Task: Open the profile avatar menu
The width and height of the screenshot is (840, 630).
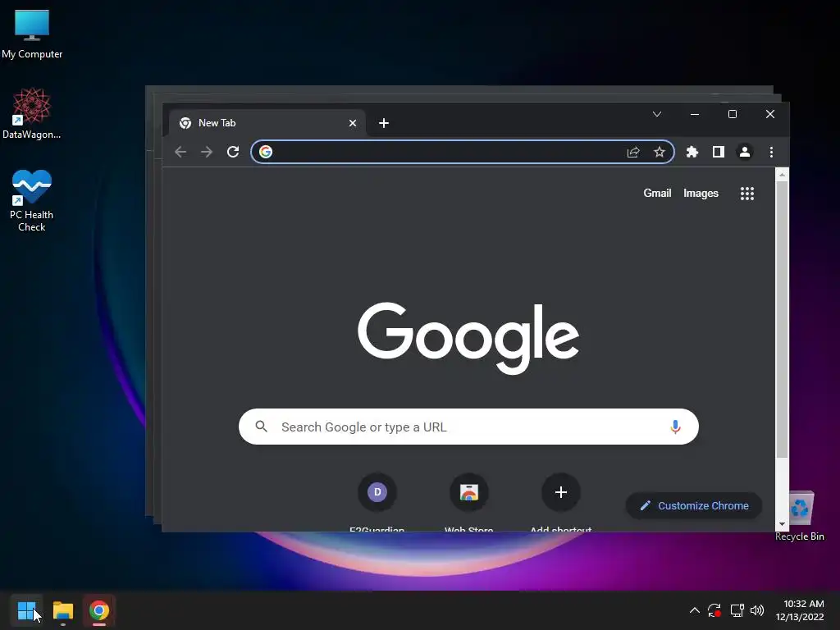Action: tap(745, 152)
